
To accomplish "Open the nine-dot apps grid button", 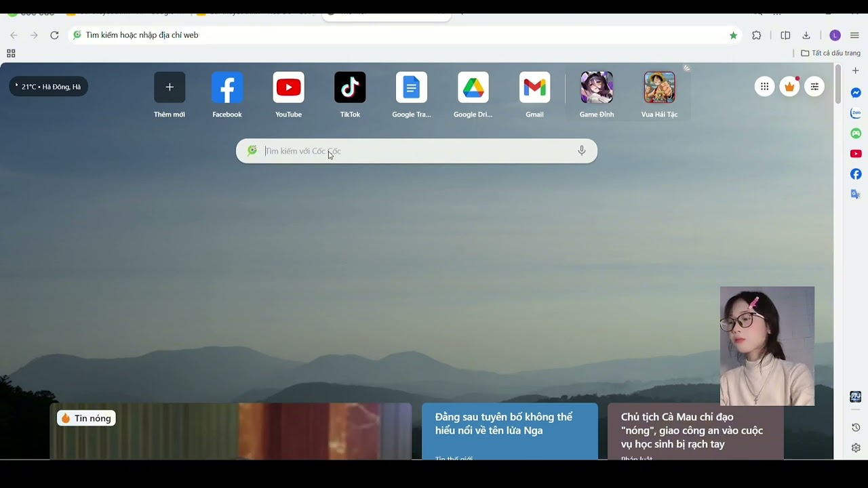I will pos(764,86).
